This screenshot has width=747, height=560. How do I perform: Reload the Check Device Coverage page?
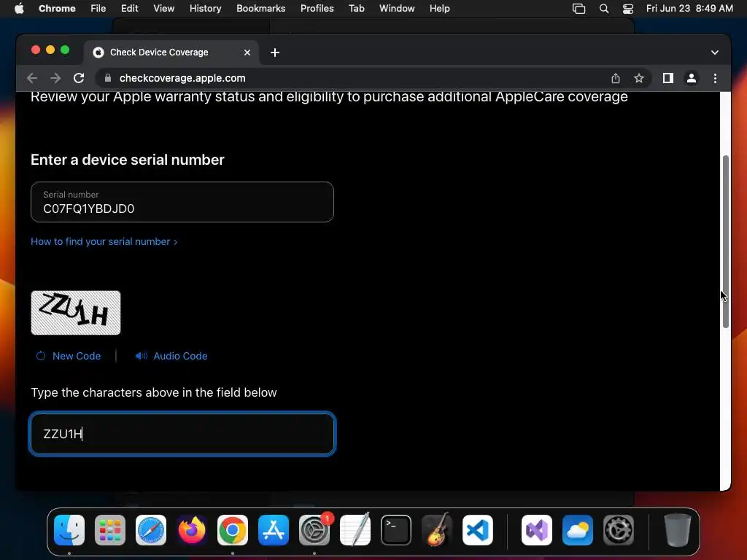click(79, 78)
